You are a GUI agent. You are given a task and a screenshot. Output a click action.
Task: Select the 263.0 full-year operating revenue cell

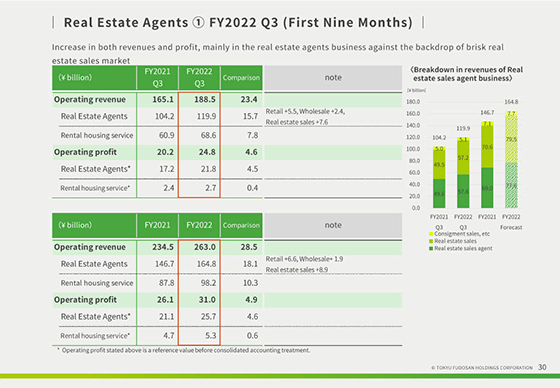pos(205,247)
